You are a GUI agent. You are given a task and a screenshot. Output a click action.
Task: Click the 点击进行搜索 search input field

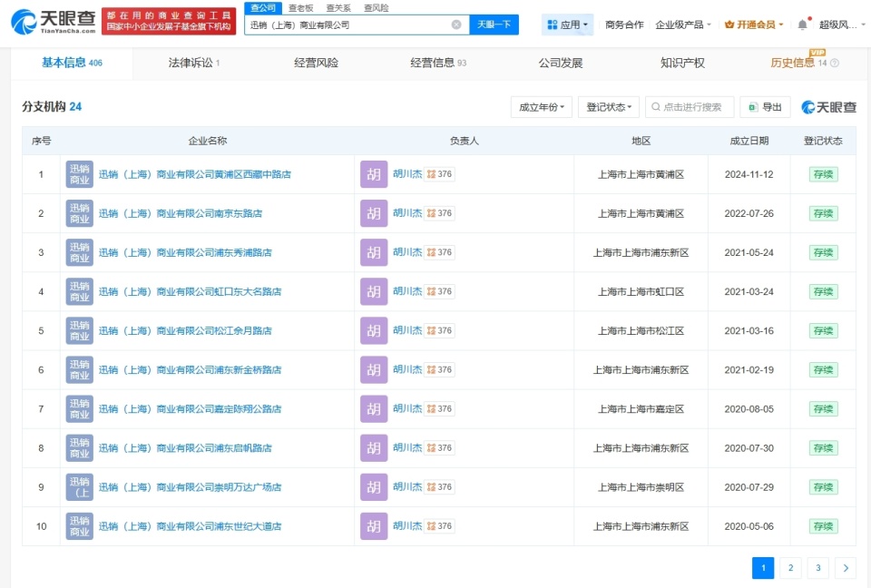pos(690,106)
